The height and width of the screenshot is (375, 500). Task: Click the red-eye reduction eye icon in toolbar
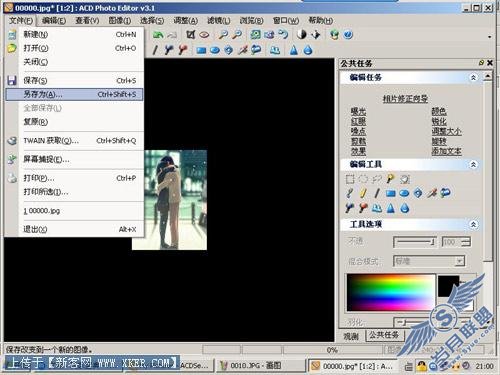[204, 34]
